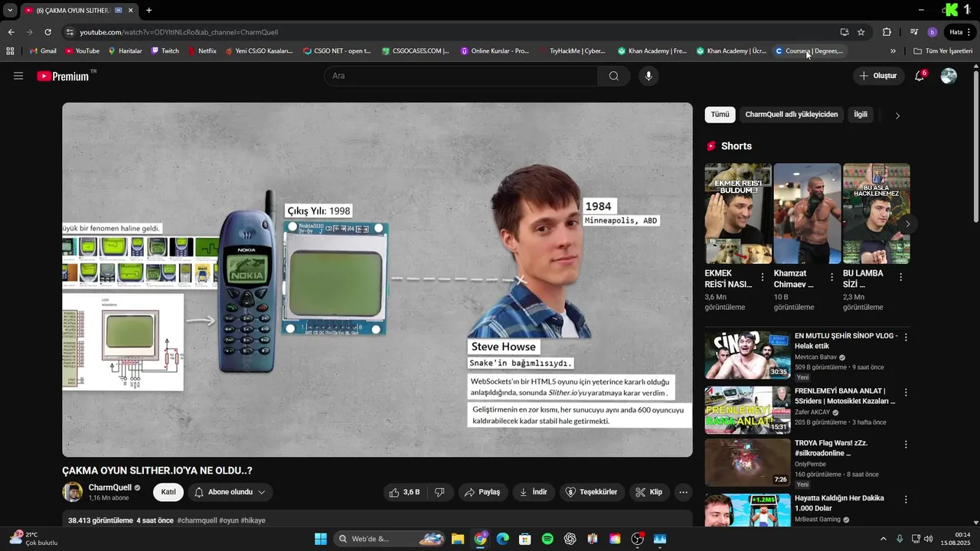Image resolution: width=980 pixels, height=551 pixels.
Task: Open Coursera | Degrees bookmark
Action: (x=809, y=51)
